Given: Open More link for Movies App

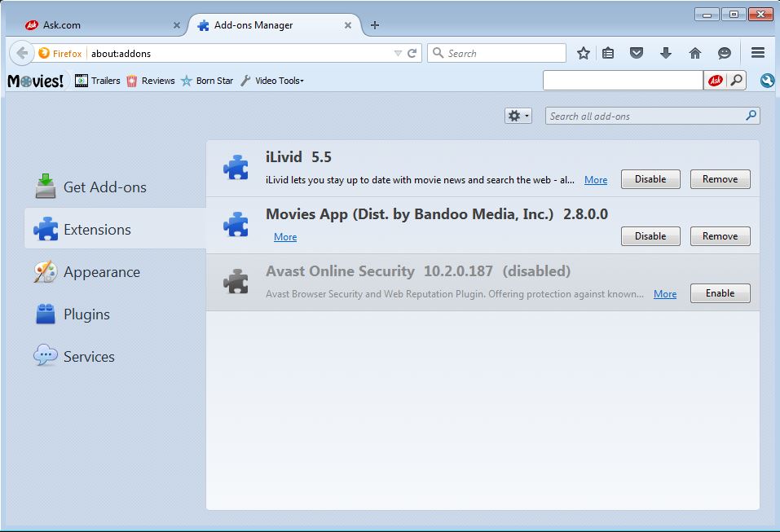Looking at the screenshot, I should (x=285, y=237).
